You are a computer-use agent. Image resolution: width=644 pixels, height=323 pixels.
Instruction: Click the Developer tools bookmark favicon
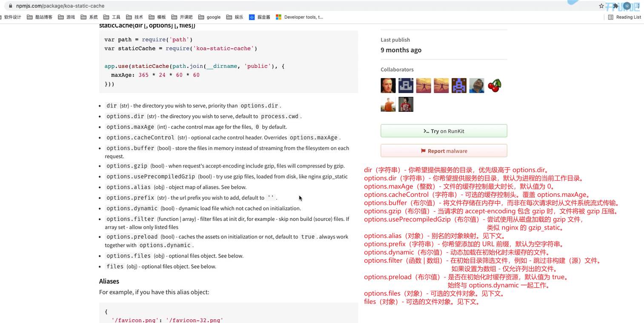(278, 17)
